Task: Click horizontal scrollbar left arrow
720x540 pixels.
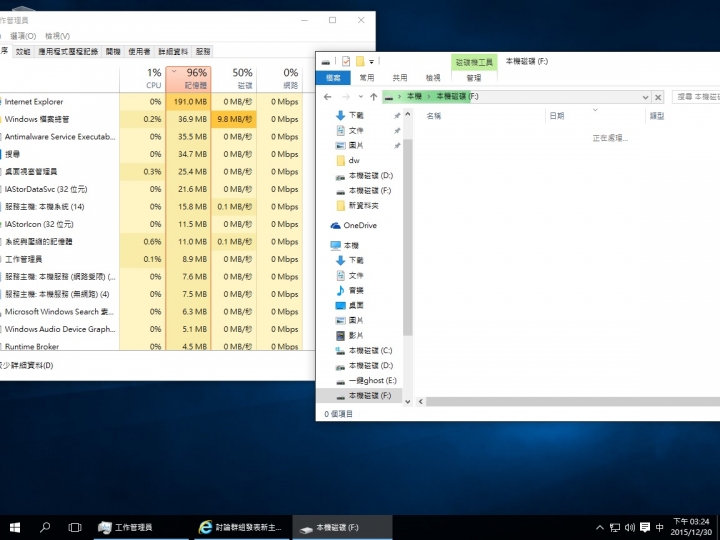Action: click(421, 401)
